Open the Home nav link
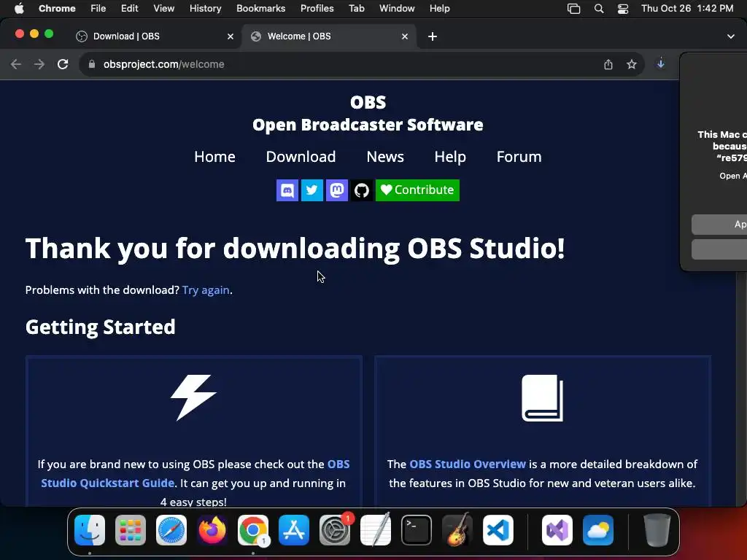747x560 pixels. pyautogui.click(x=215, y=157)
